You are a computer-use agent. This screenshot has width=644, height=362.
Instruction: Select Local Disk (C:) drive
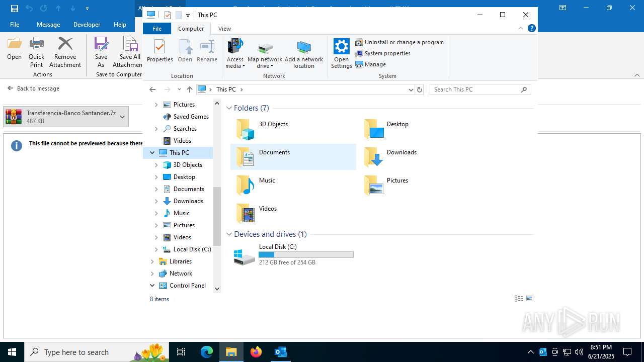[293, 255]
